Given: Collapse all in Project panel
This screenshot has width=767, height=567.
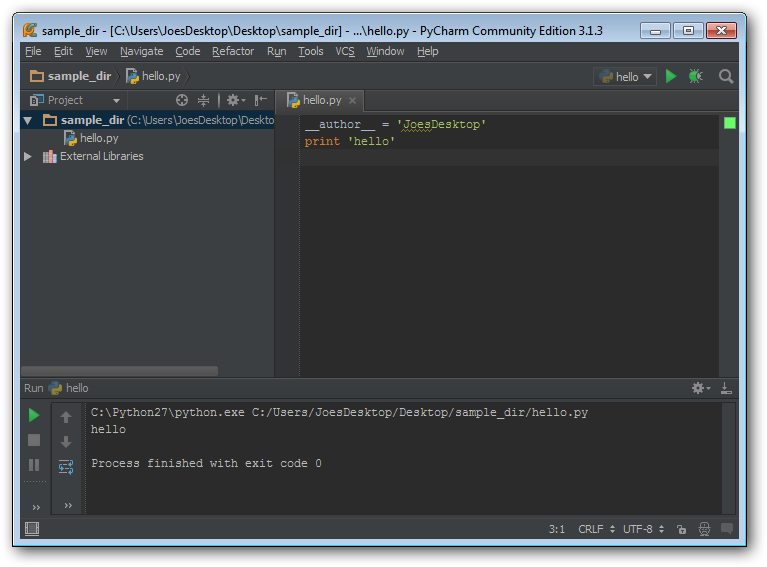Looking at the screenshot, I should tap(203, 100).
